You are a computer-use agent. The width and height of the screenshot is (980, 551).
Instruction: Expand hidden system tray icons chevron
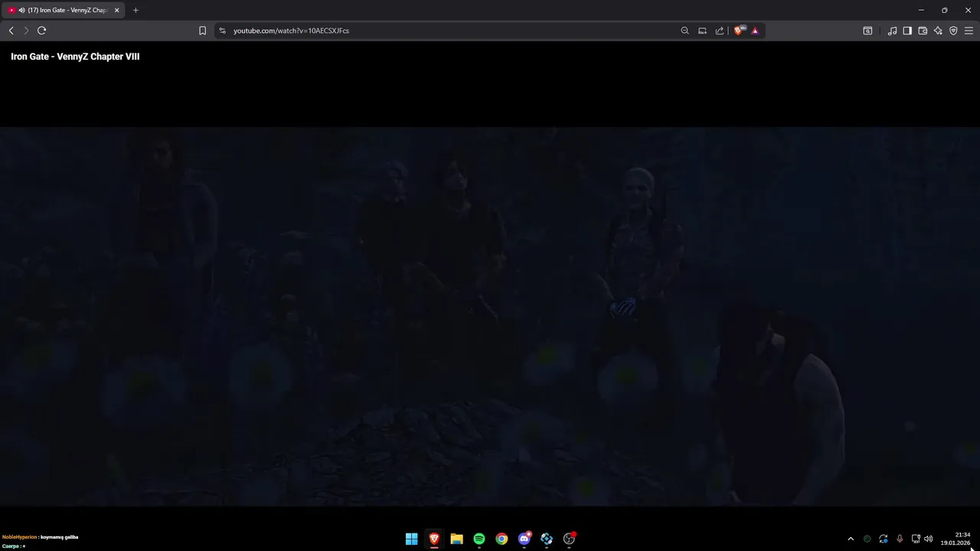pyautogui.click(x=850, y=539)
